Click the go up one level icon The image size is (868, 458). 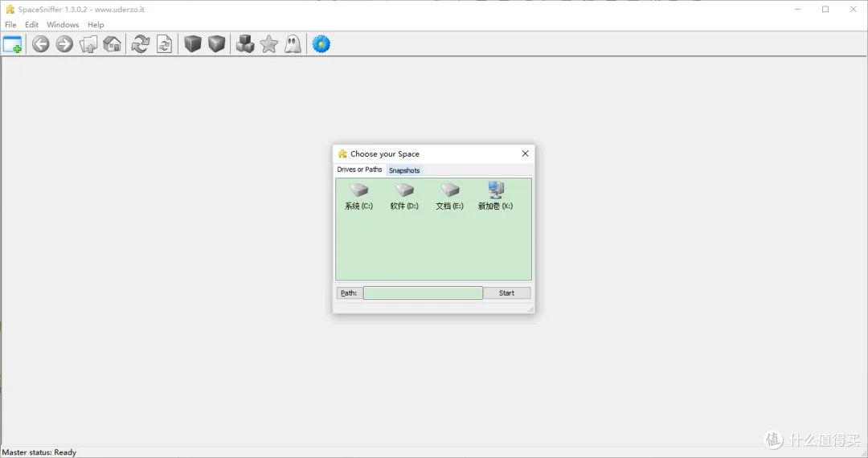(88, 44)
